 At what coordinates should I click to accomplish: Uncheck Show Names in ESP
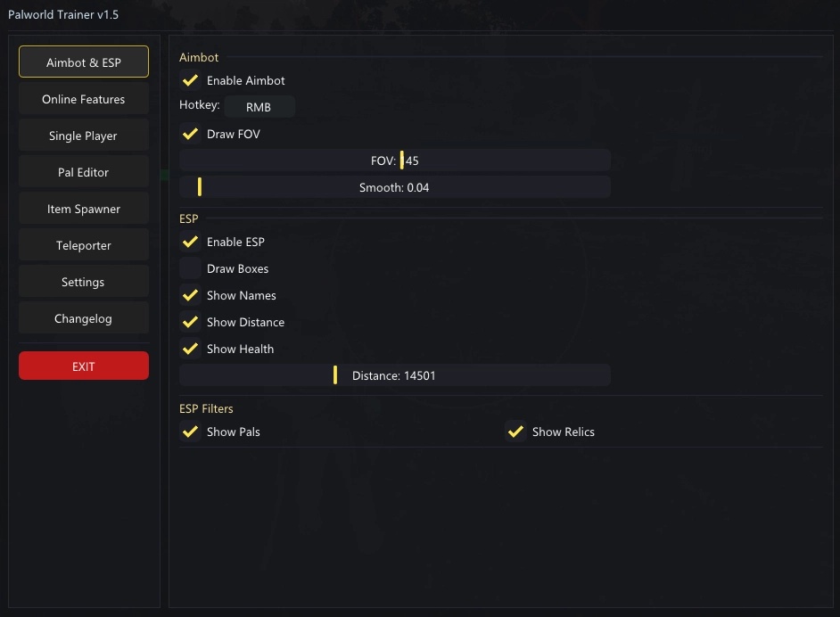coord(190,295)
